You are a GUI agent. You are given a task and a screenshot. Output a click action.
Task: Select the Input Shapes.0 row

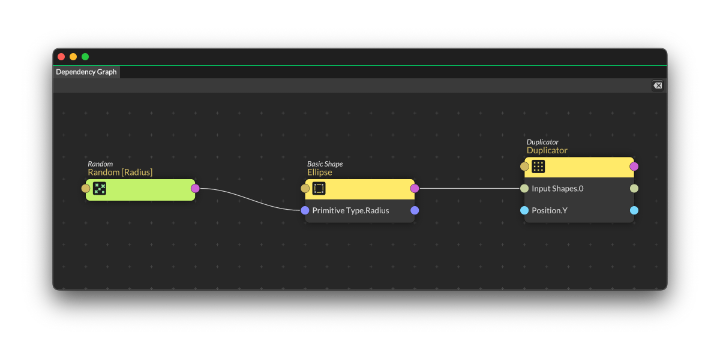[579, 188]
